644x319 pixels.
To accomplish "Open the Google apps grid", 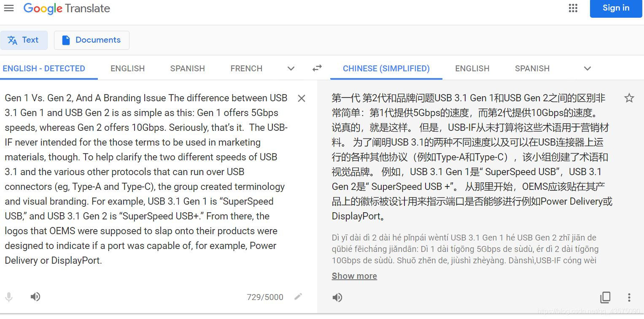I will click(573, 8).
